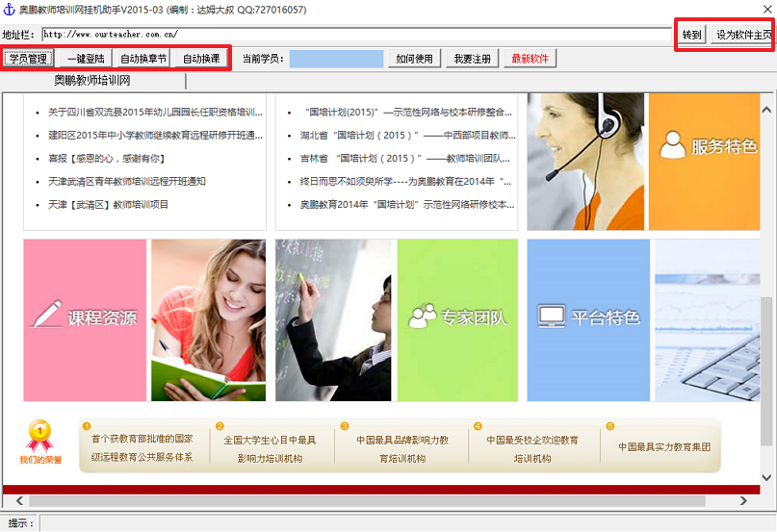This screenshot has width=777, height=532.
Task: Click 设为软件主页 set as homepage button
Action: (x=742, y=35)
